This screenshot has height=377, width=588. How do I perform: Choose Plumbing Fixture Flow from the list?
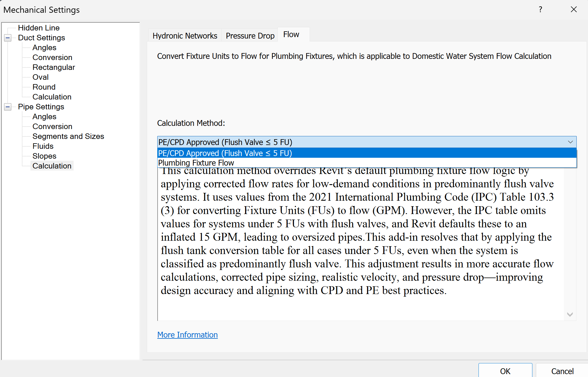coord(367,163)
